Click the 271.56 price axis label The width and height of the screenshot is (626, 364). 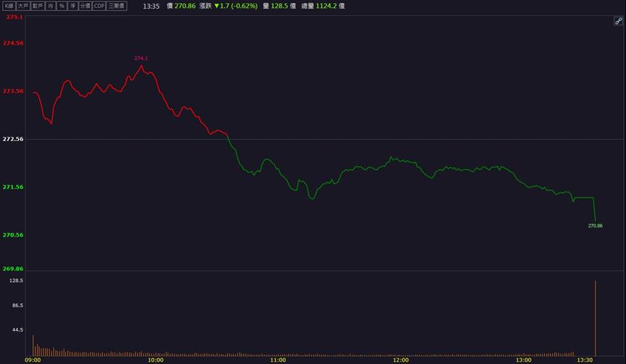click(x=13, y=187)
